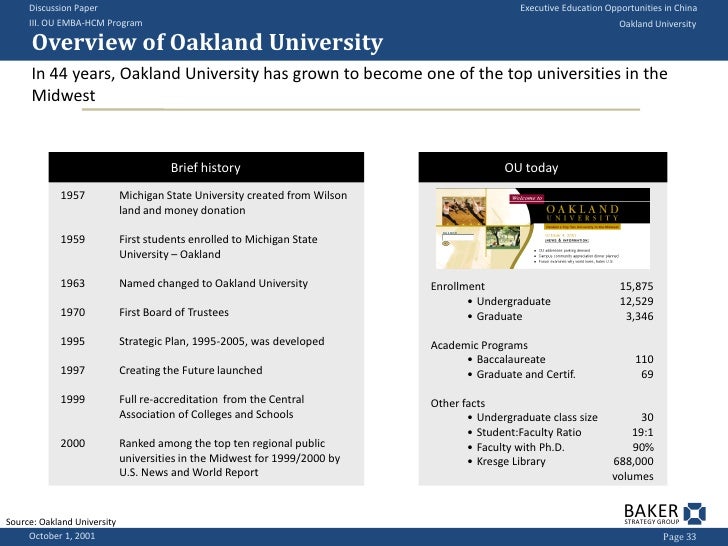Viewport: 728px width, 546px height.
Task: Click 'First Board of Trustees' entry
Action: coord(174,312)
